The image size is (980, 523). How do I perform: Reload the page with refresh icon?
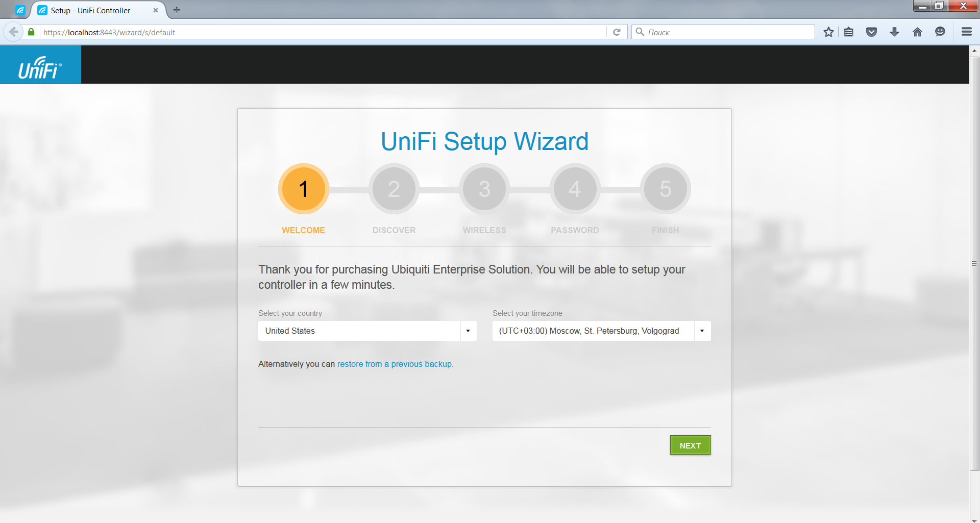coord(617,32)
